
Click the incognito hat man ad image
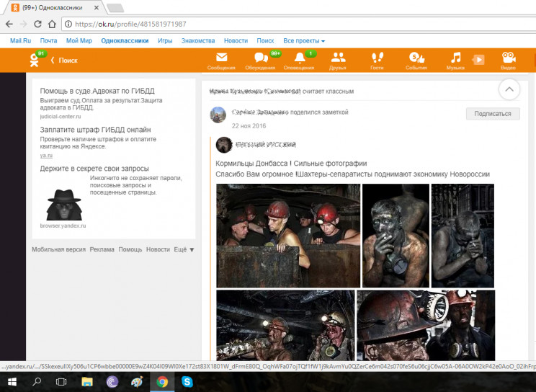[64, 205]
